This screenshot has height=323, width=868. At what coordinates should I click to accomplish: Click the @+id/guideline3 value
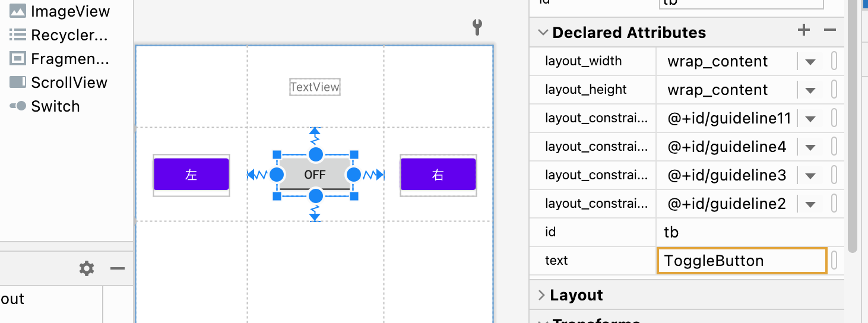tap(727, 175)
